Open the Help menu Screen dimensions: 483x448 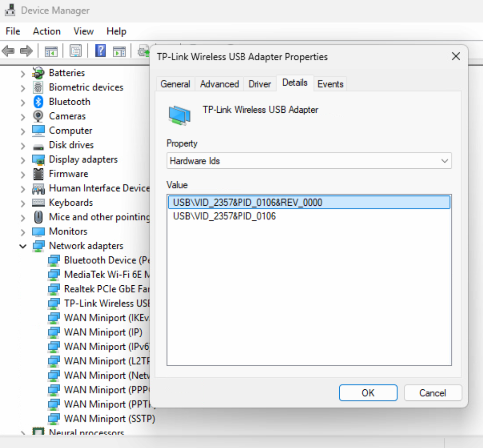116,31
